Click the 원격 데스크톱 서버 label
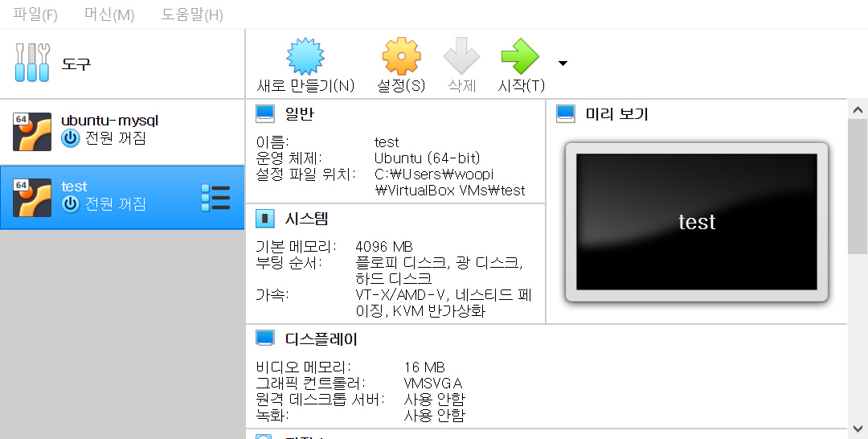The height and width of the screenshot is (439, 868). point(320,399)
